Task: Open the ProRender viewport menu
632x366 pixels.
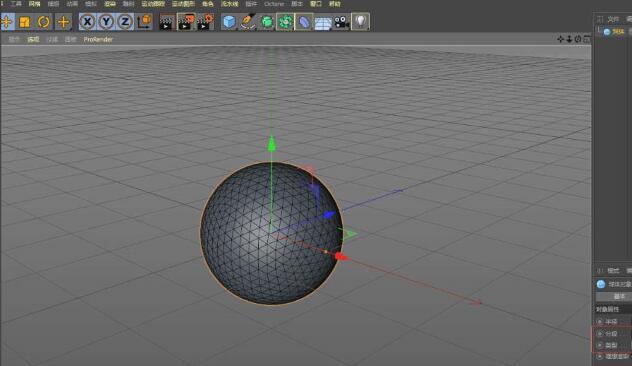Action: point(98,40)
